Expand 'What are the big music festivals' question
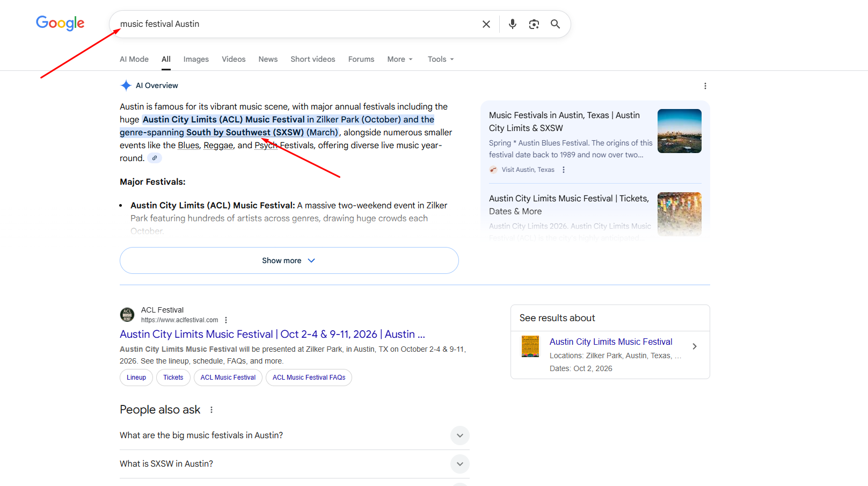 tap(459, 436)
